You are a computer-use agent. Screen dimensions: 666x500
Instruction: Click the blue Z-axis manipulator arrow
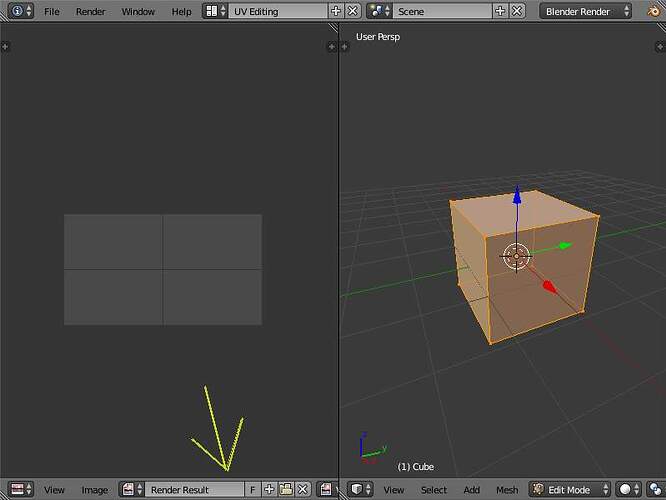(517, 196)
